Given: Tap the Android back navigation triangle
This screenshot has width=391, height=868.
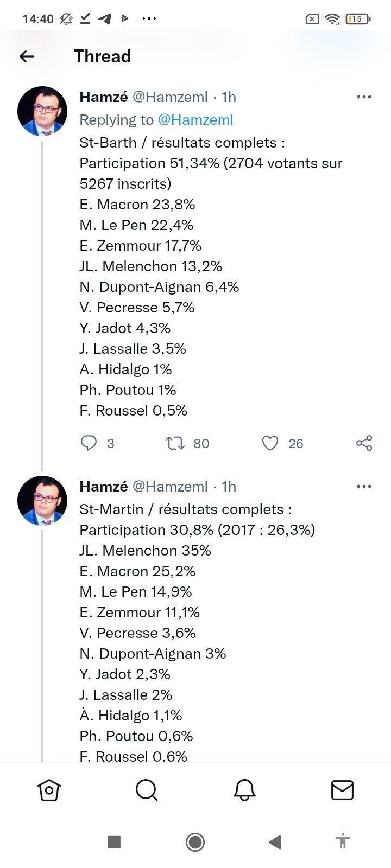Looking at the screenshot, I should point(275,842).
